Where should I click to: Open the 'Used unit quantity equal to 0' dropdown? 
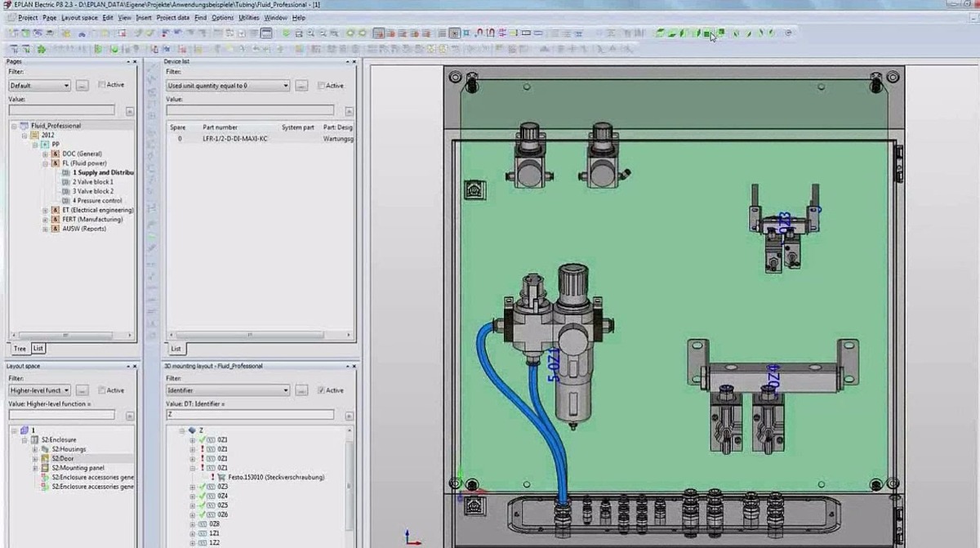tap(285, 86)
